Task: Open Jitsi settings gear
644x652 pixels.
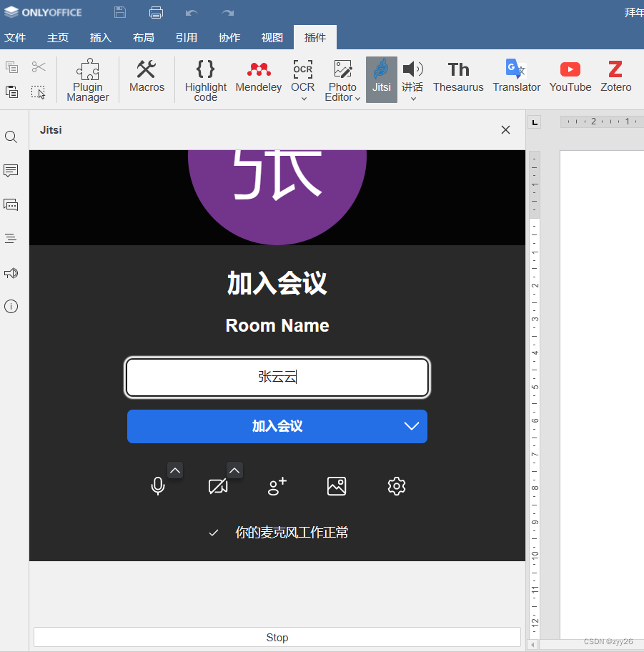Action: click(x=397, y=486)
